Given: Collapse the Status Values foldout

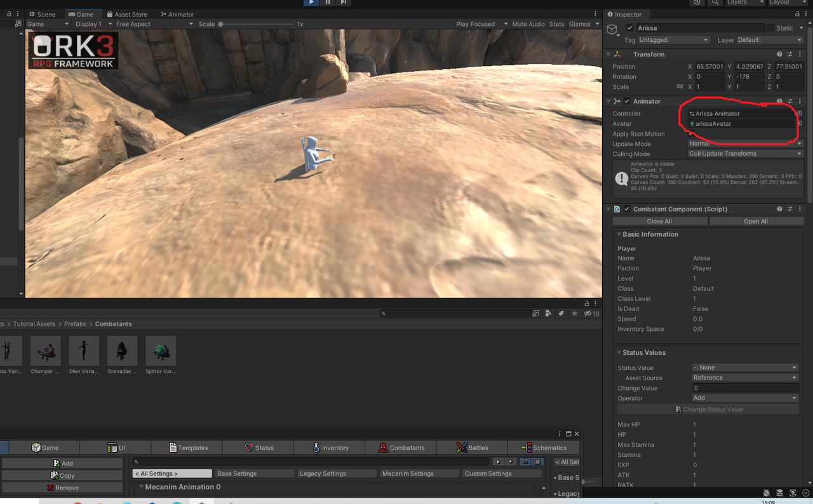Looking at the screenshot, I should 619,352.
